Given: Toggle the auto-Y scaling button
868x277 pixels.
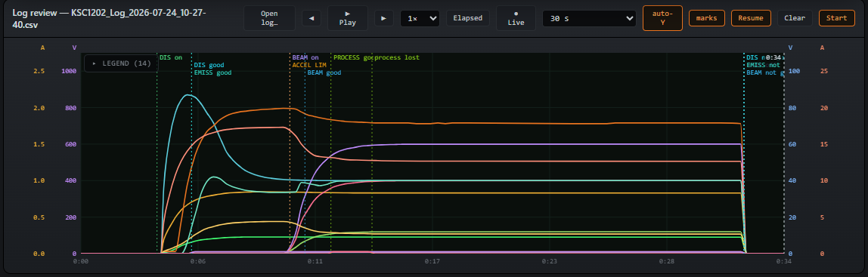Looking at the screenshot, I should 662,18.
